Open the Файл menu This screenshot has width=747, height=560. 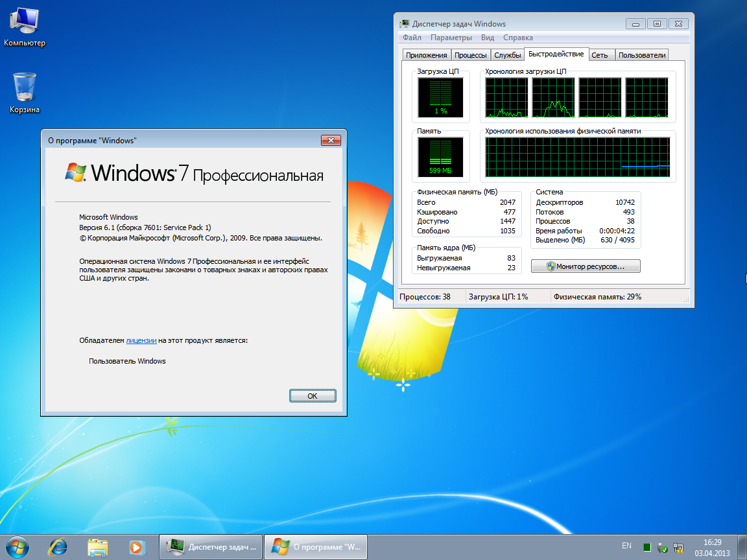(x=412, y=38)
